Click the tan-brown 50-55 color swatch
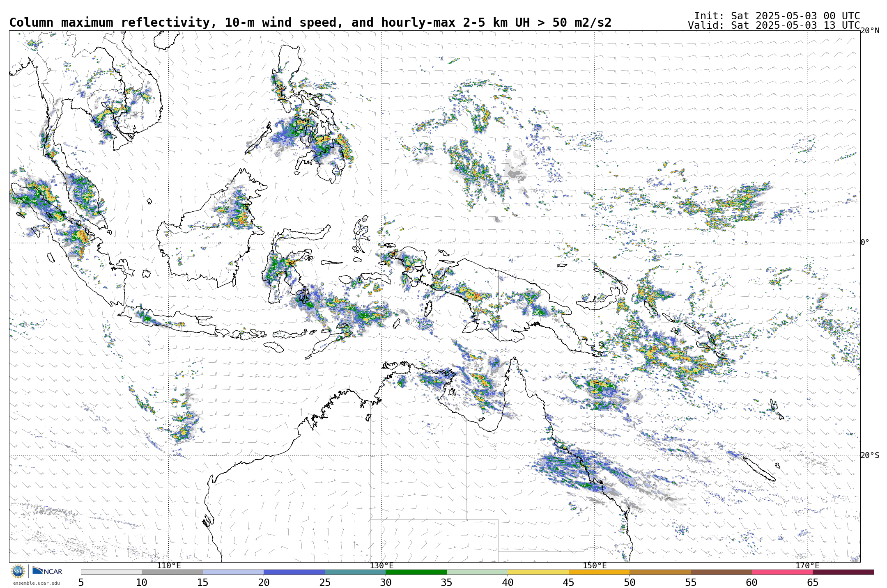 click(x=660, y=572)
